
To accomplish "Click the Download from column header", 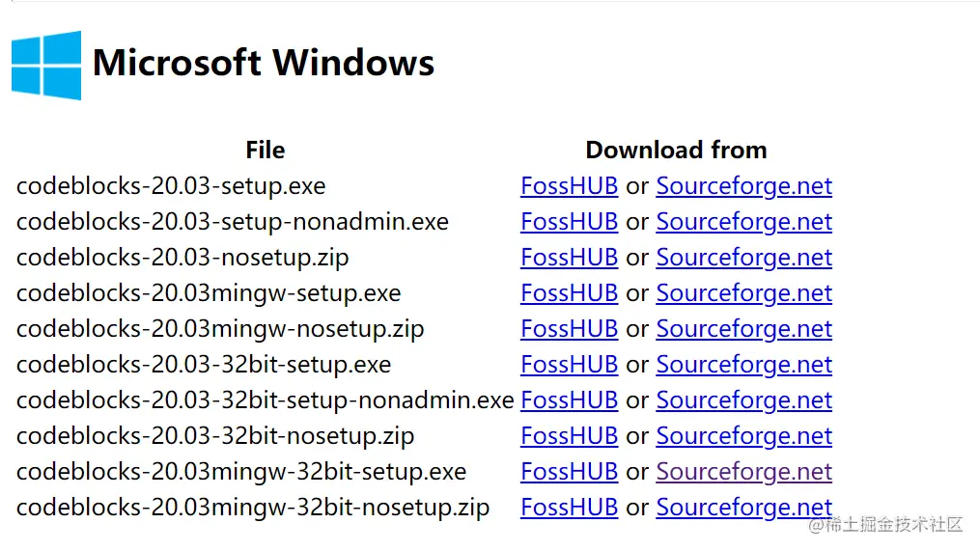I will 676,150.
